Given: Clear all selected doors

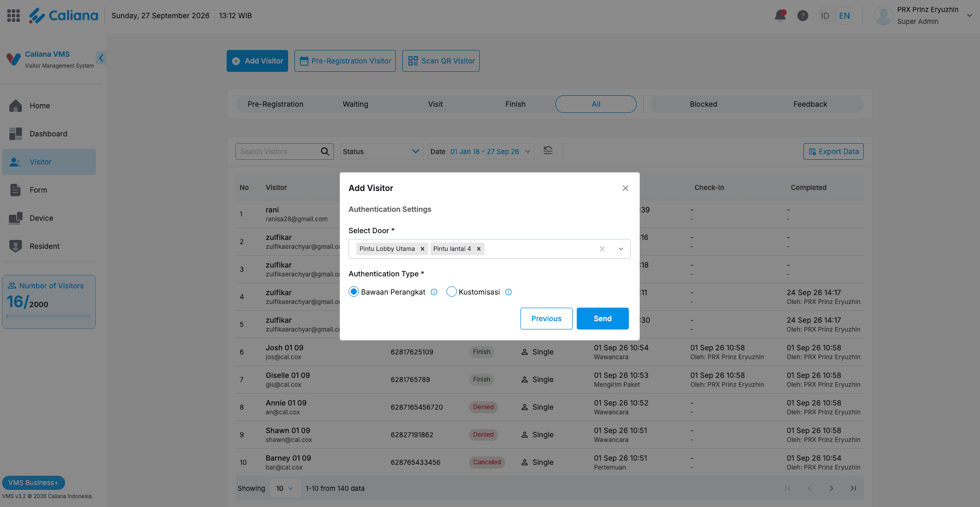Looking at the screenshot, I should (x=602, y=249).
